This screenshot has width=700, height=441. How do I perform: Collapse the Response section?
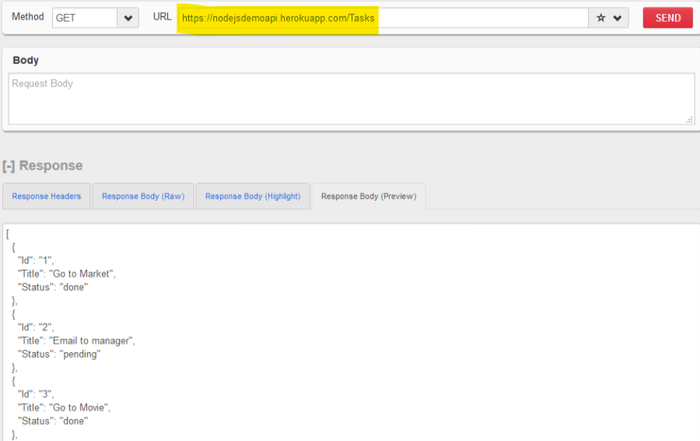click(8, 166)
